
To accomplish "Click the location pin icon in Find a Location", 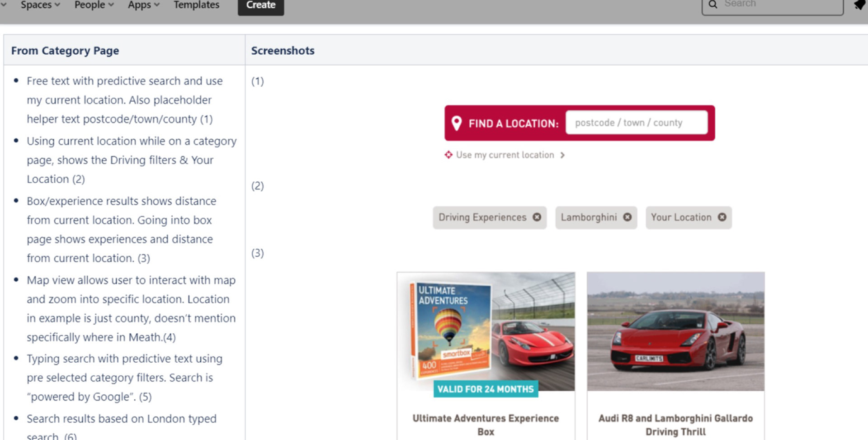I will (457, 123).
